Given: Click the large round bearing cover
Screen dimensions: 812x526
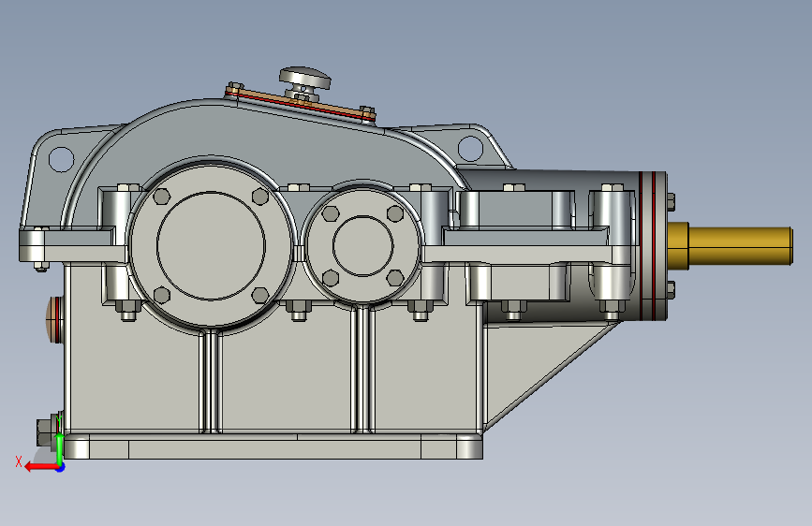Looking at the screenshot, I should [x=211, y=246].
